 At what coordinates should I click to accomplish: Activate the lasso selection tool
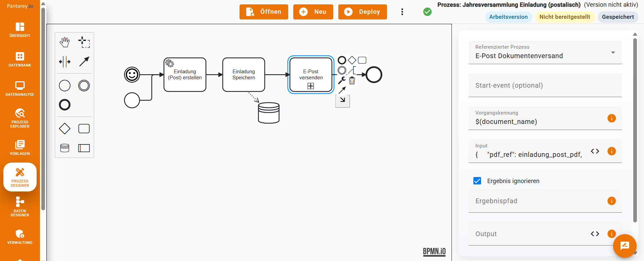coord(84,42)
